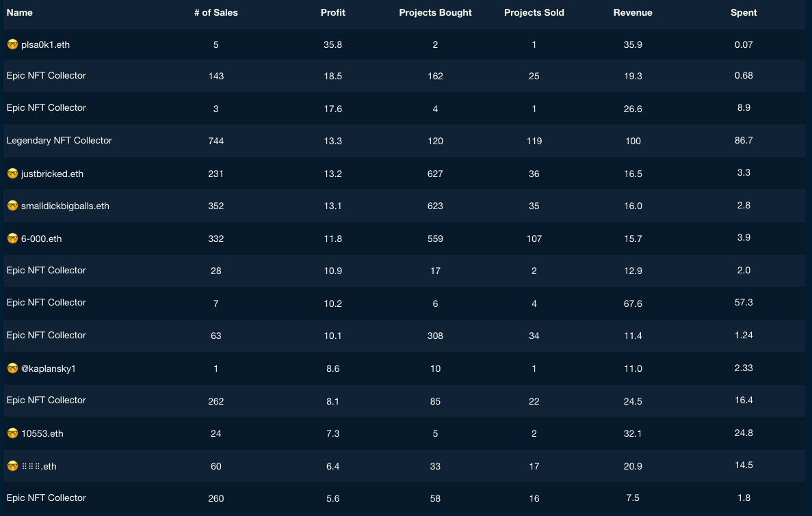The height and width of the screenshot is (516, 812).
Task: Open the plsa0k1.eth wallet name link
Action: click(45, 45)
